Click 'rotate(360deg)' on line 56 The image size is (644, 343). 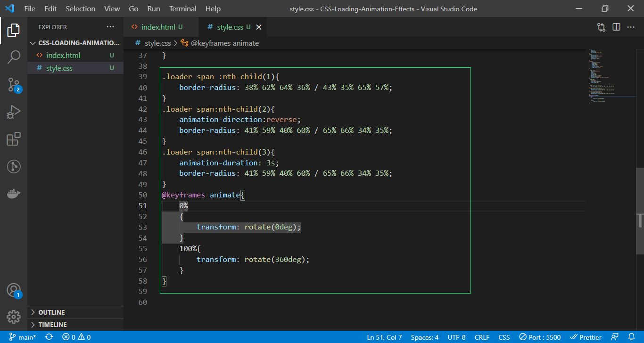click(275, 259)
